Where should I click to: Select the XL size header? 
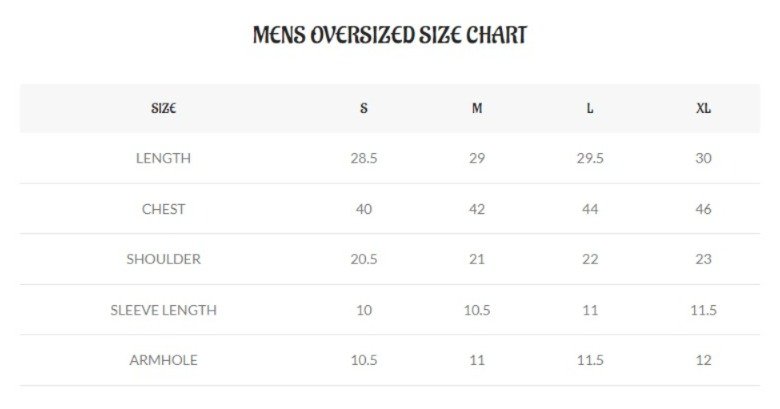[x=703, y=108]
